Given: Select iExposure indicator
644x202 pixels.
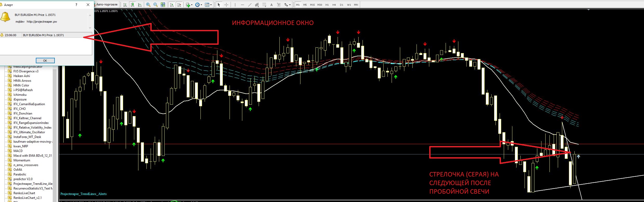Looking at the screenshot, I should click(x=20, y=99).
